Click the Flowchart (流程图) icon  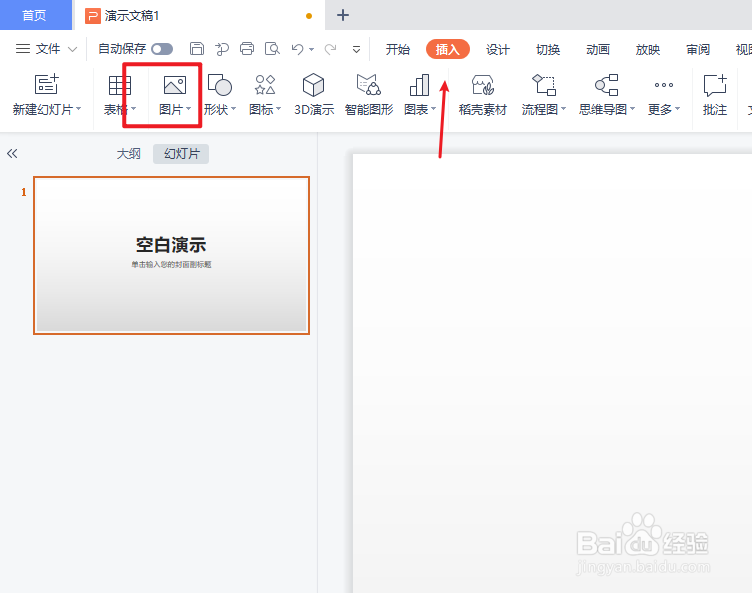click(x=544, y=85)
